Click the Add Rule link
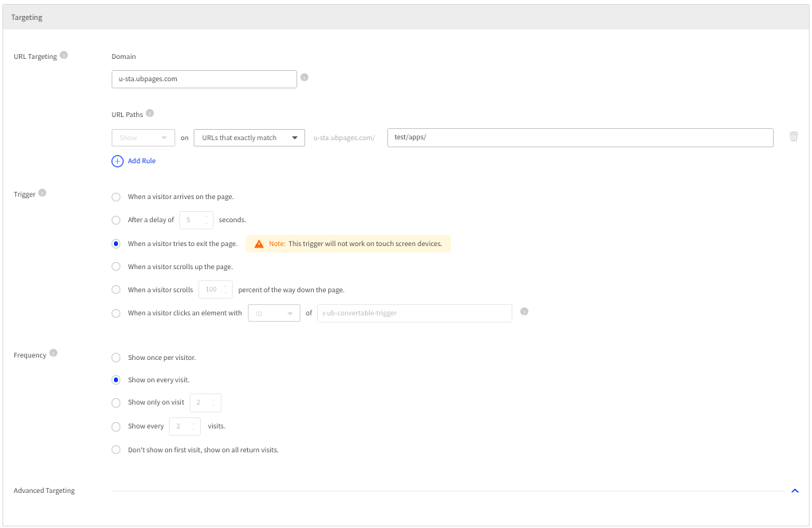The width and height of the screenshot is (812, 528). 142,161
